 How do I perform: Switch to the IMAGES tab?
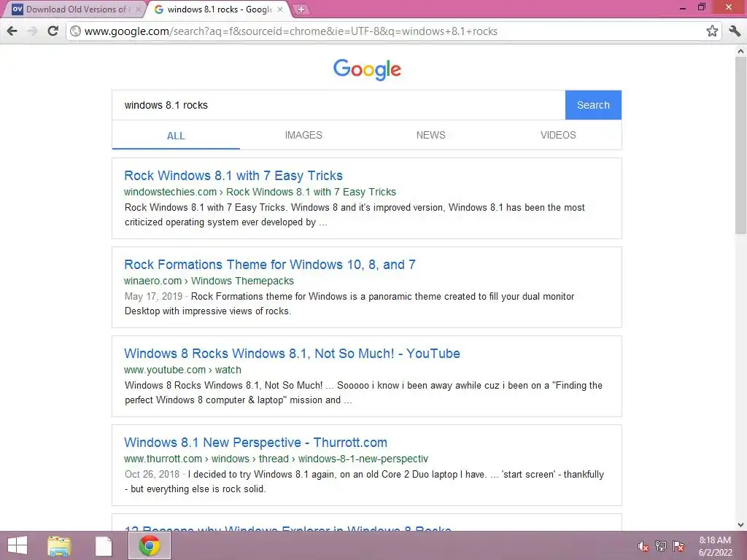[303, 135]
